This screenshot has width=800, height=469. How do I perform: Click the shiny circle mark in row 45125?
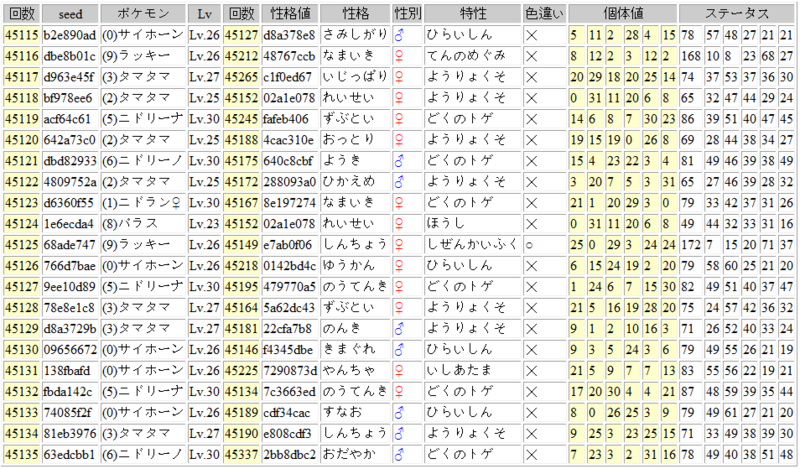[x=530, y=245]
